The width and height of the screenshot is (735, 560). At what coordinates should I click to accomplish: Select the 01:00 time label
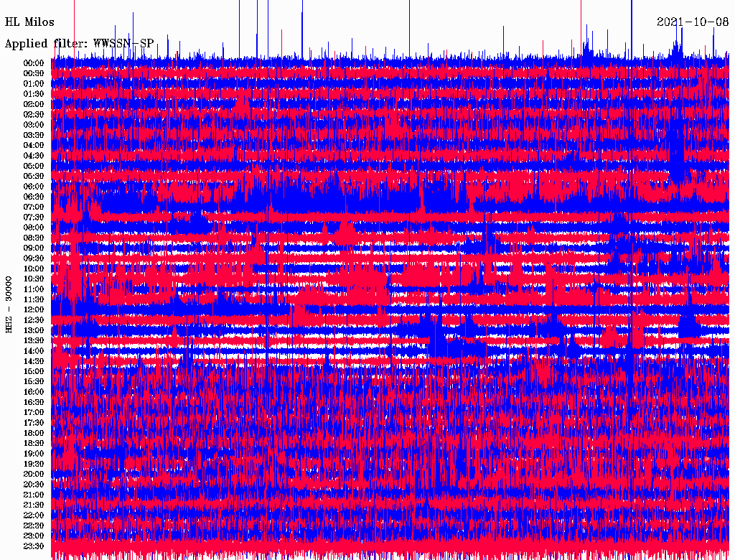tap(34, 83)
